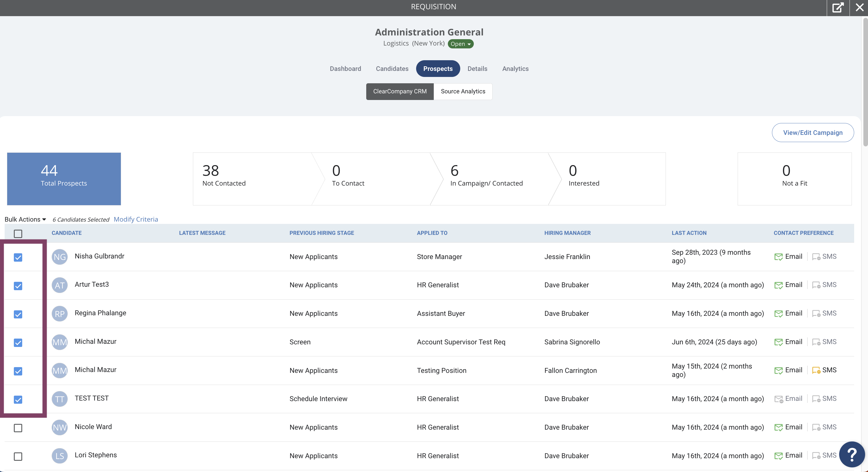Viewport: 868px width, 472px height.
Task: Click SMS icon in TEST TEST row
Action: (x=816, y=399)
